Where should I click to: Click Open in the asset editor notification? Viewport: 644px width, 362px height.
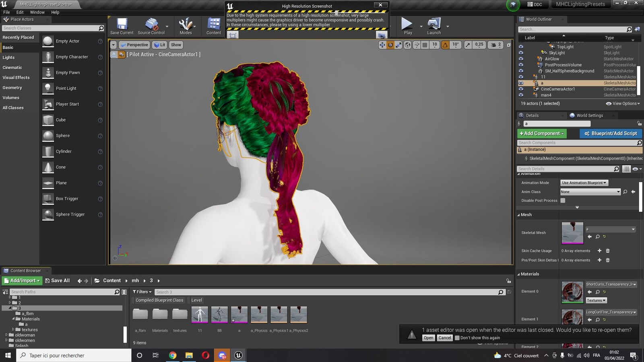tap(429, 338)
